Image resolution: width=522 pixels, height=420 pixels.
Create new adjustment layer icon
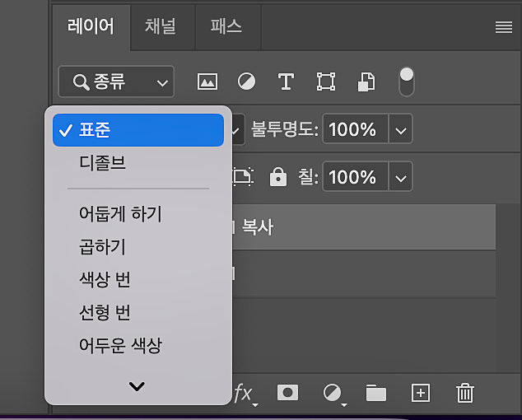pyautogui.click(x=334, y=394)
